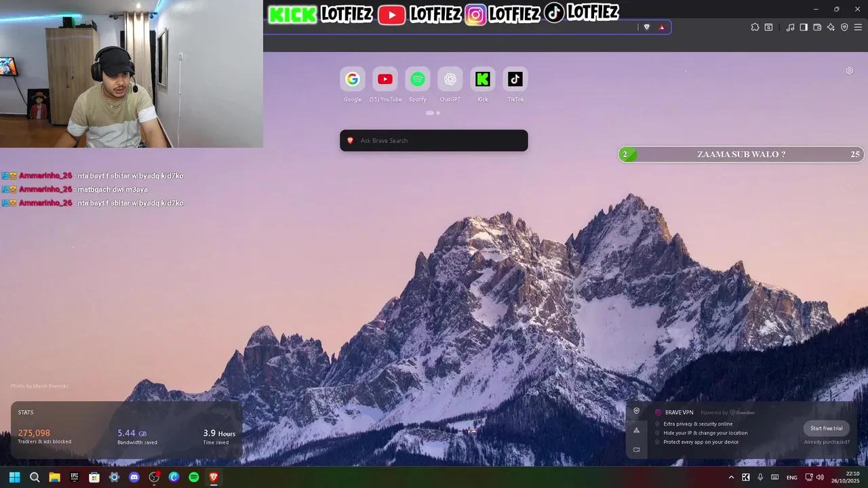Open Discord from taskbar
Image resolution: width=868 pixels, height=488 pixels.
(134, 477)
